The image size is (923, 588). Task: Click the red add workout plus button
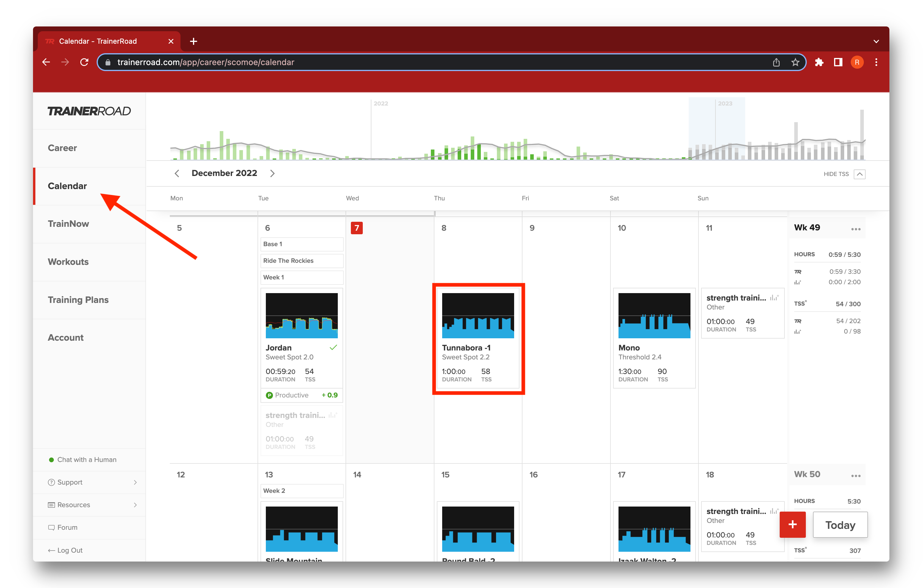793,524
